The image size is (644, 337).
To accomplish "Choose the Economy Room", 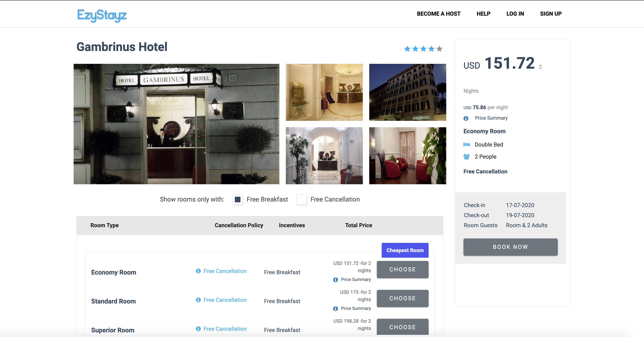I will 402,269.
